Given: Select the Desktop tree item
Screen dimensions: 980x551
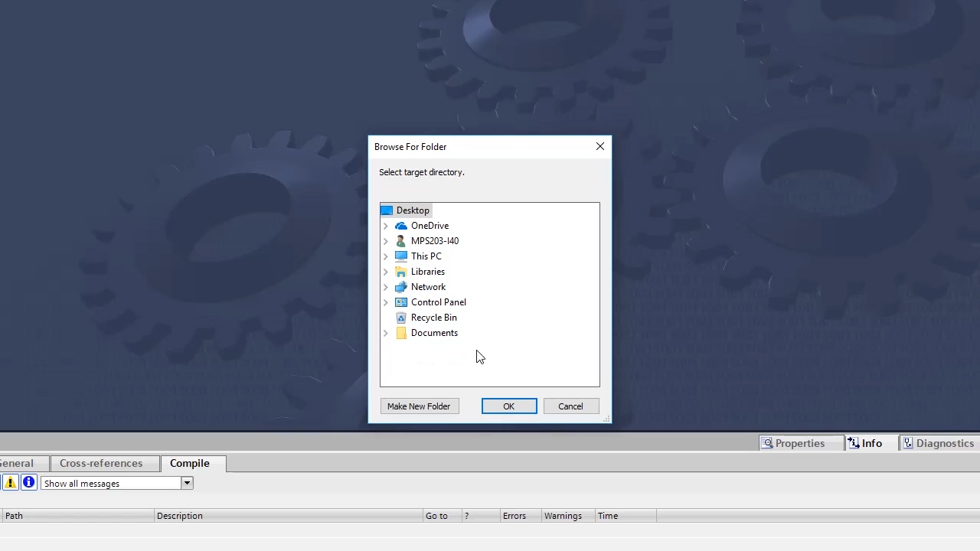Looking at the screenshot, I should [x=413, y=210].
